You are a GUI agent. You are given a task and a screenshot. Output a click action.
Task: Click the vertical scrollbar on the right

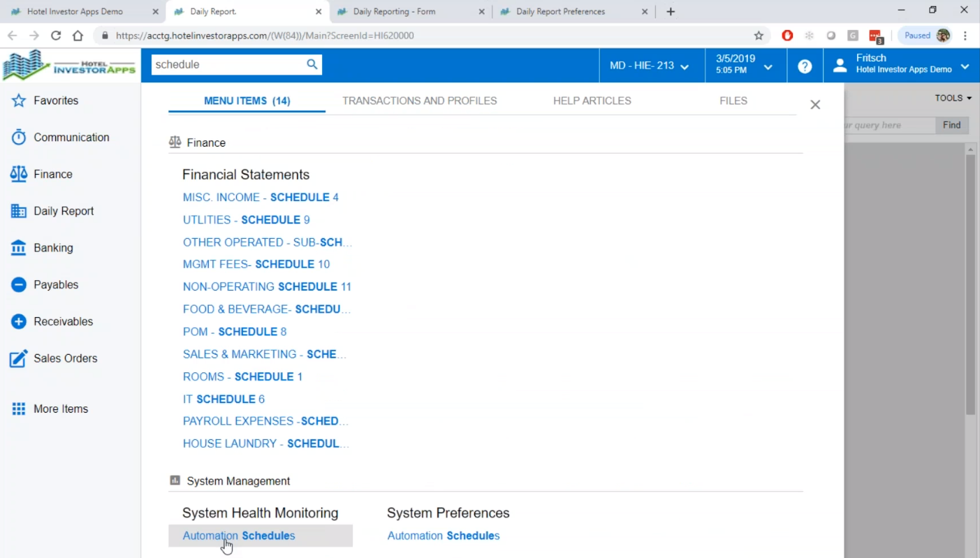pos(970,284)
